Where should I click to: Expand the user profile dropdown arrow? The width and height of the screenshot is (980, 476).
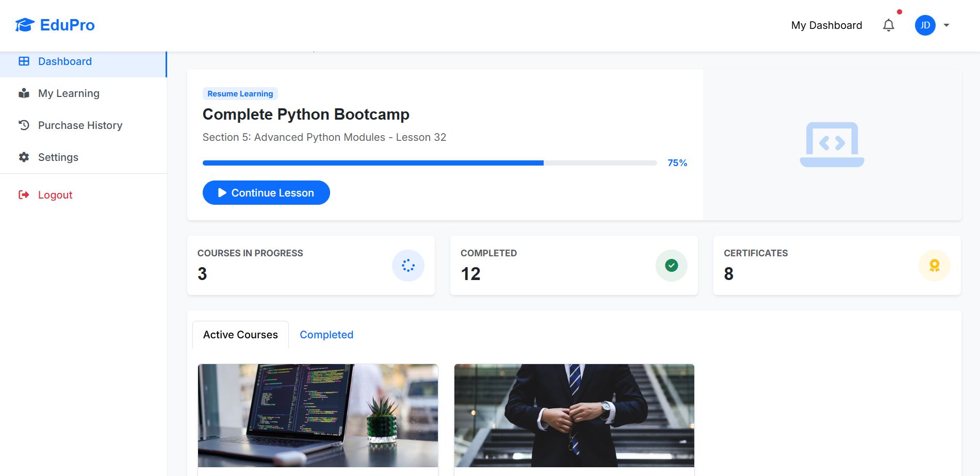946,25
